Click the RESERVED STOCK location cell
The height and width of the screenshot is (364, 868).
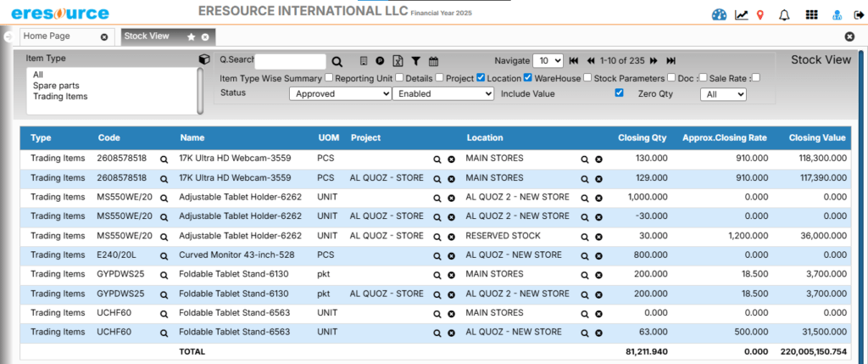click(503, 236)
